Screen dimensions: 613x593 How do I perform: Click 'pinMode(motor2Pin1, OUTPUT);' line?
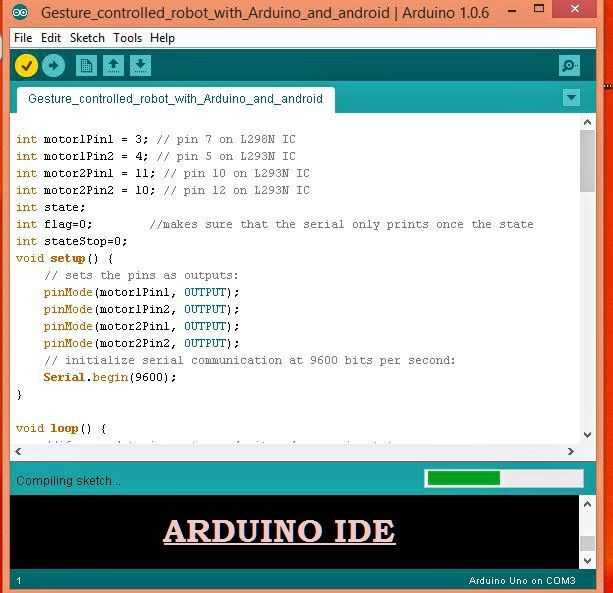tap(141, 326)
